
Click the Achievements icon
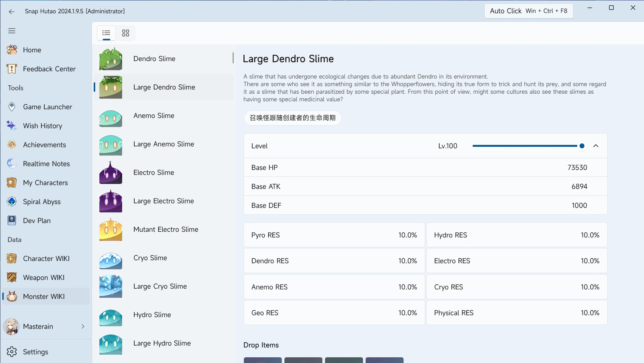click(x=12, y=145)
